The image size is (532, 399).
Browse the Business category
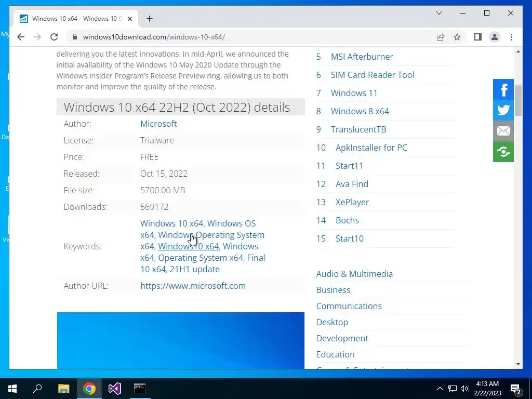point(333,290)
